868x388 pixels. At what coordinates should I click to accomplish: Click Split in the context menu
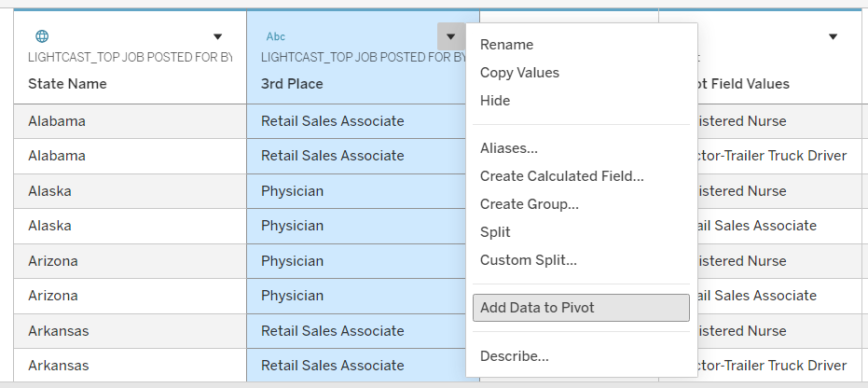(x=495, y=232)
